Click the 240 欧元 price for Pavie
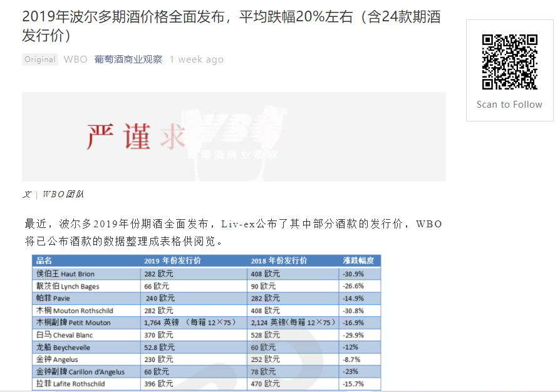Viewport: 560px width, 392px height. pos(160,299)
